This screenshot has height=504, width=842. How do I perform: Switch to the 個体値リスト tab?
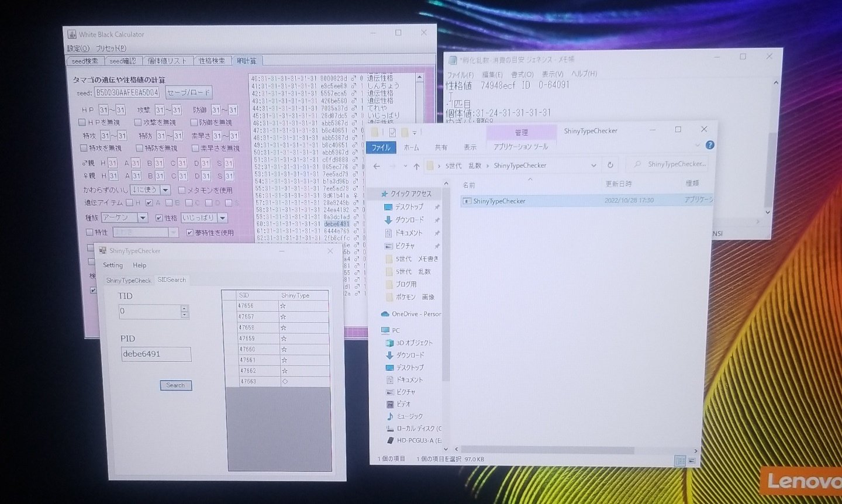tap(167, 61)
